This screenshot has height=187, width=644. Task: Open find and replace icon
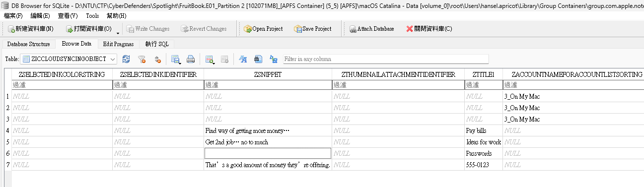pos(273,59)
